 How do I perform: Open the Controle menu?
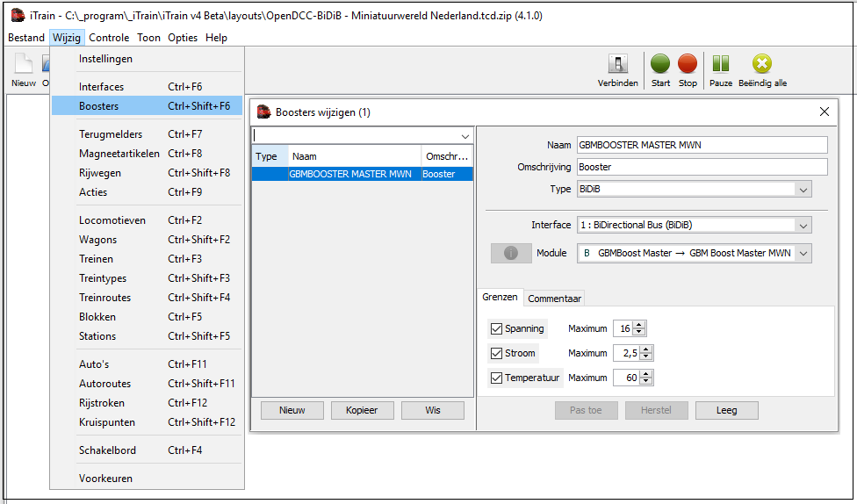[x=109, y=38]
